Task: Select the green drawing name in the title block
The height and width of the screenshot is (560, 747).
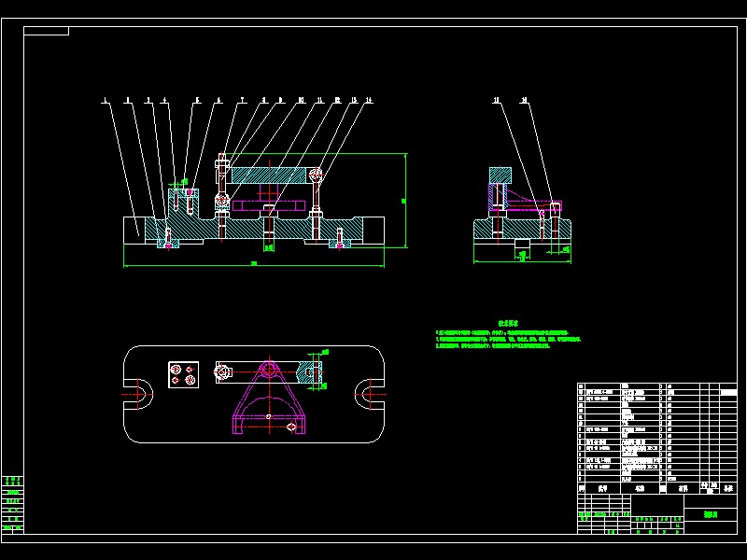Action: (711, 515)
